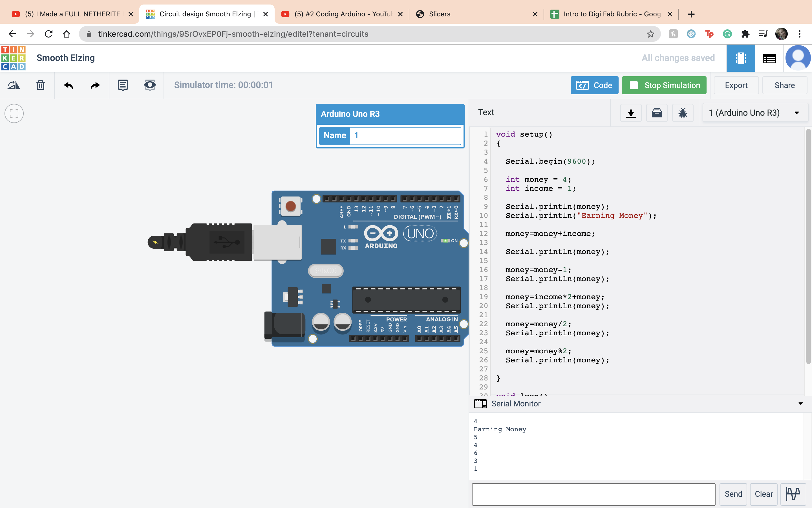Collapse the Serial Monitor panel
Viewport: 812px width, 508px height.
click(x=801, y=404)
